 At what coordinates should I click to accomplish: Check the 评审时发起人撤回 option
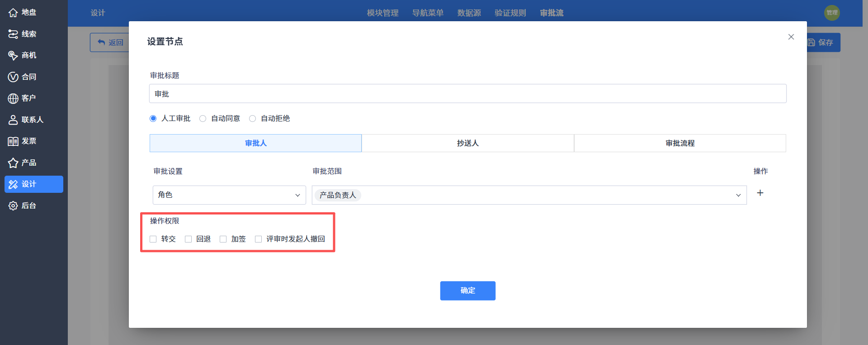(259, 239)
